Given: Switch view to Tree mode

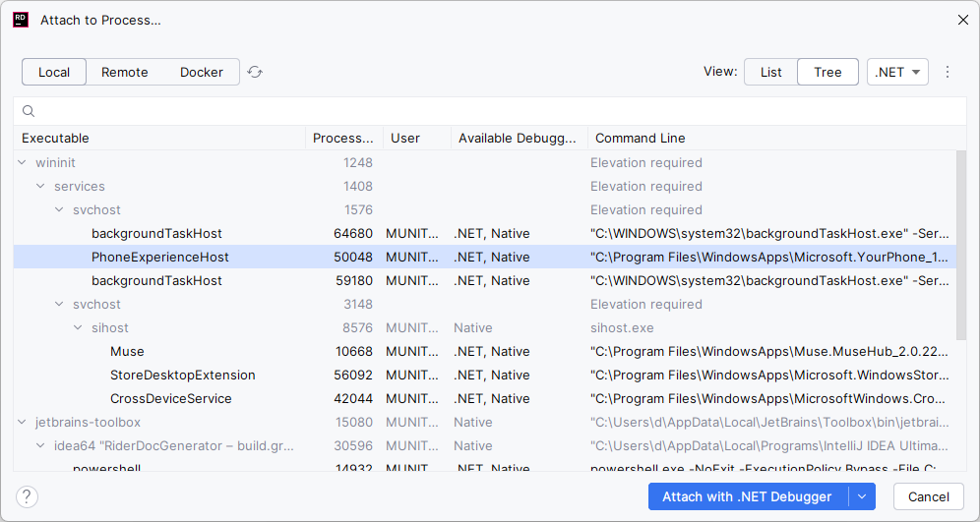Looking at the screenshot, I should (x=827, y=72).
